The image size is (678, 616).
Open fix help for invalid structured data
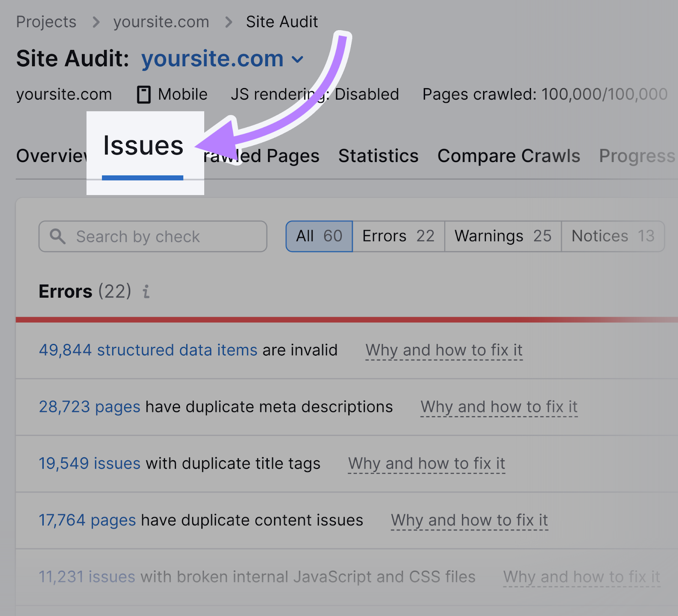[444, 351]
